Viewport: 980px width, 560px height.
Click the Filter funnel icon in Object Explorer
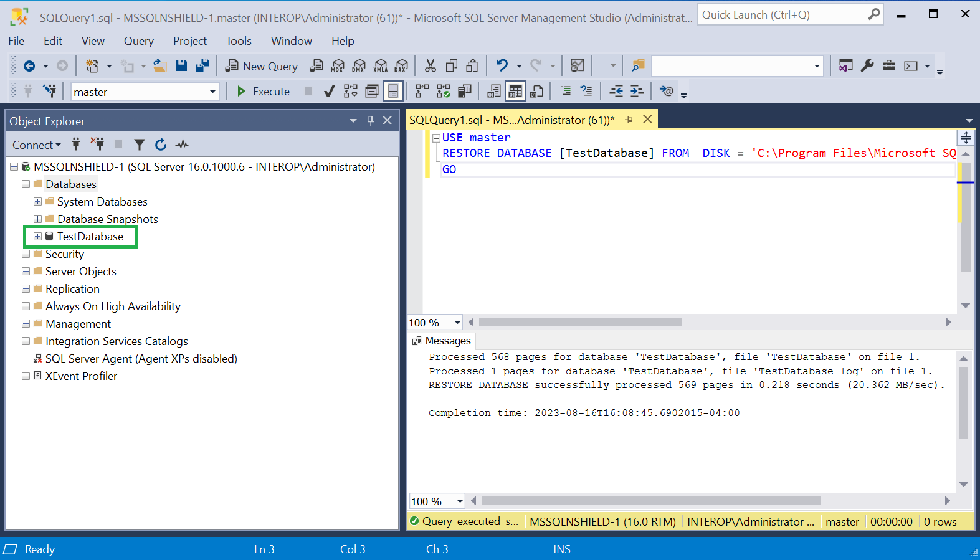click(140, 145)
